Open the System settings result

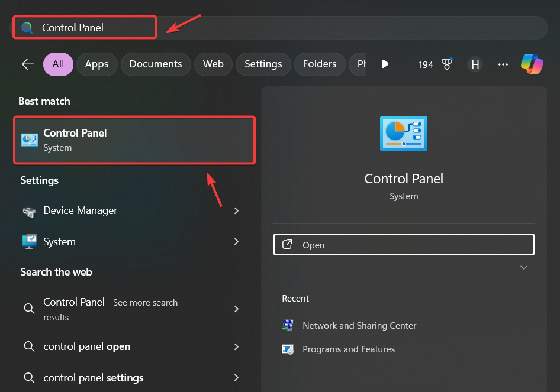tap(132, 242)
